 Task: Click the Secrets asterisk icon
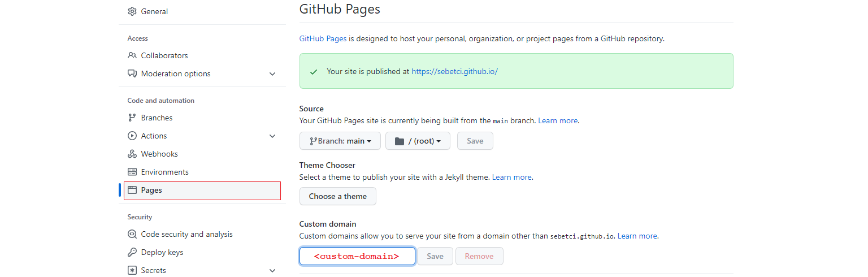click(132, 270)
